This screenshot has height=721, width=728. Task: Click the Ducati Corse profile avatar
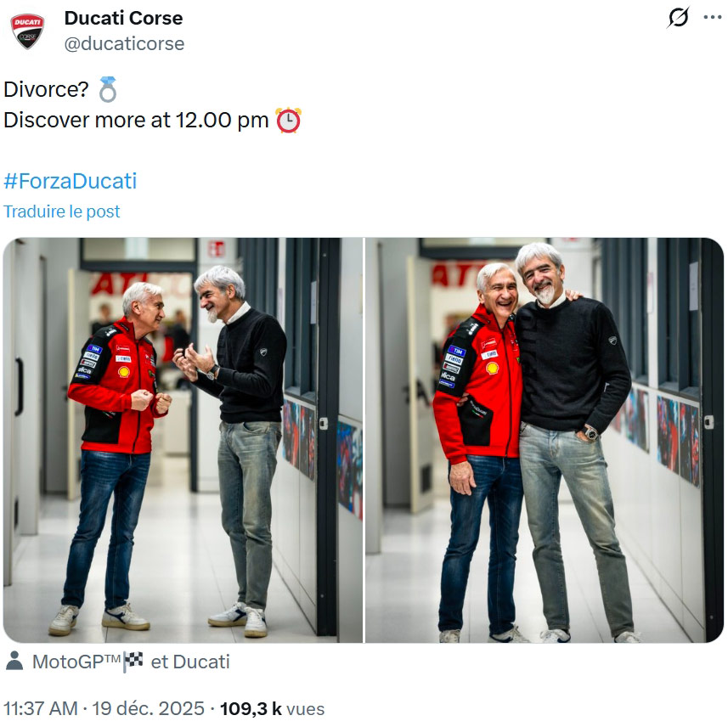point(27,31)
